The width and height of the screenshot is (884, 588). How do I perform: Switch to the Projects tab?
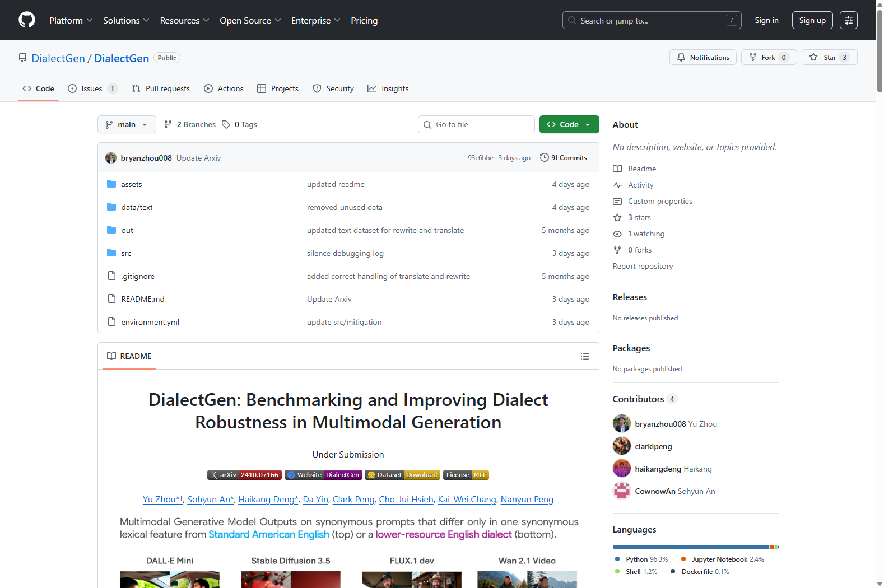[x=278, y=88]
